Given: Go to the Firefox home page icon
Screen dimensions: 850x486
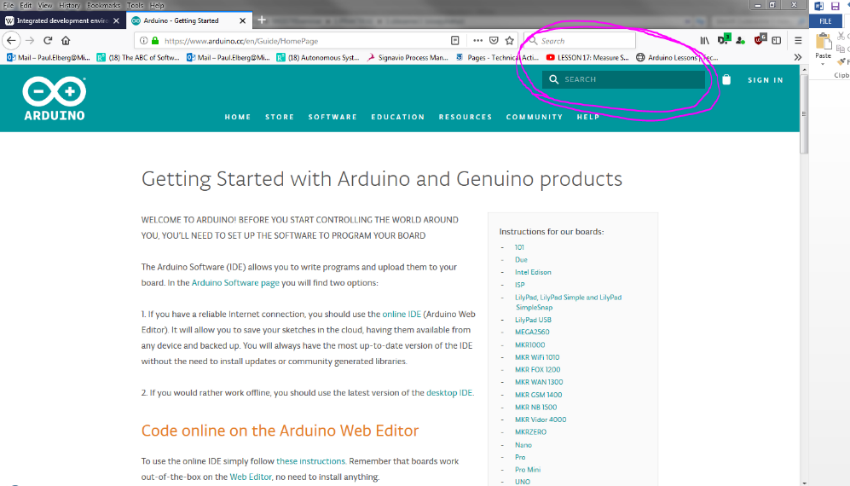Looking at the screenshot, I should coord(66,41).
